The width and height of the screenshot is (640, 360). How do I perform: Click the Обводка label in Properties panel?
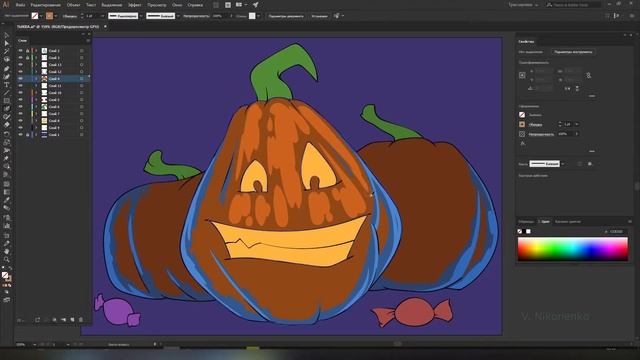click(535, 124)
